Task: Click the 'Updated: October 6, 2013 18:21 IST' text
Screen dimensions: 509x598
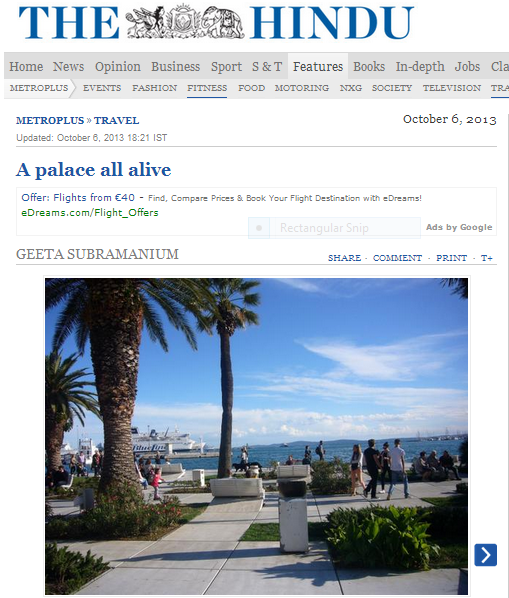Action: pos(92,138)
